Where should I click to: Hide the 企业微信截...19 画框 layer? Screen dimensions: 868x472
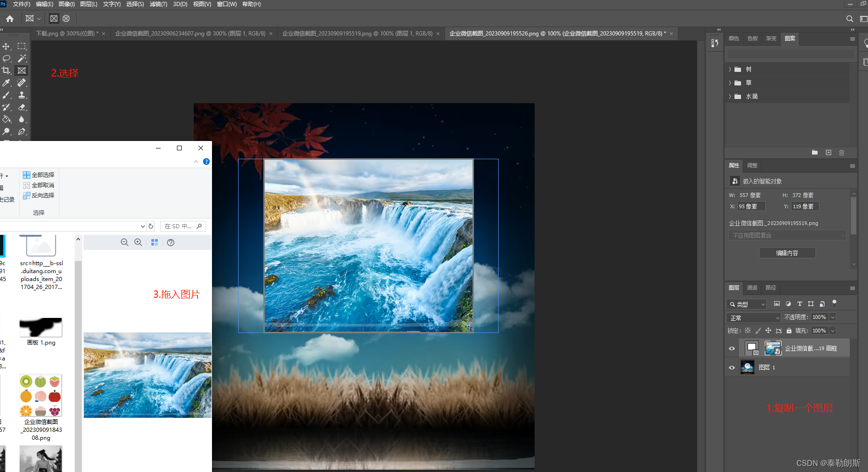732,349
